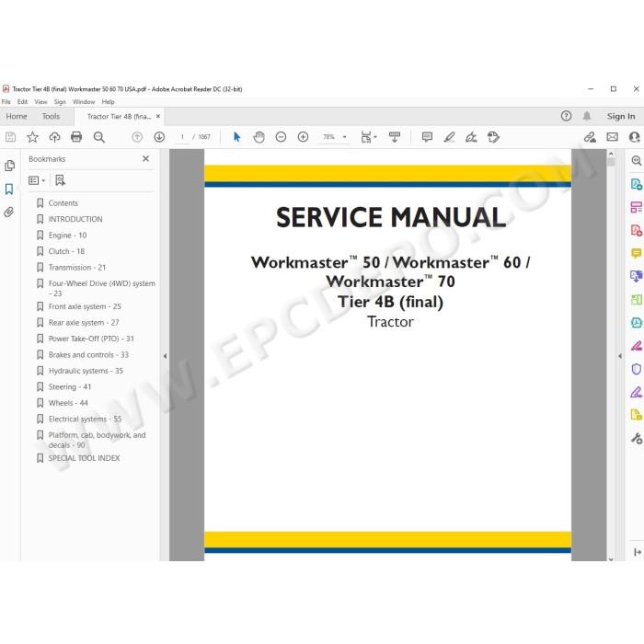Open the fit page options icon
This screenshot has height=644, width=644.
pos(368,137)
